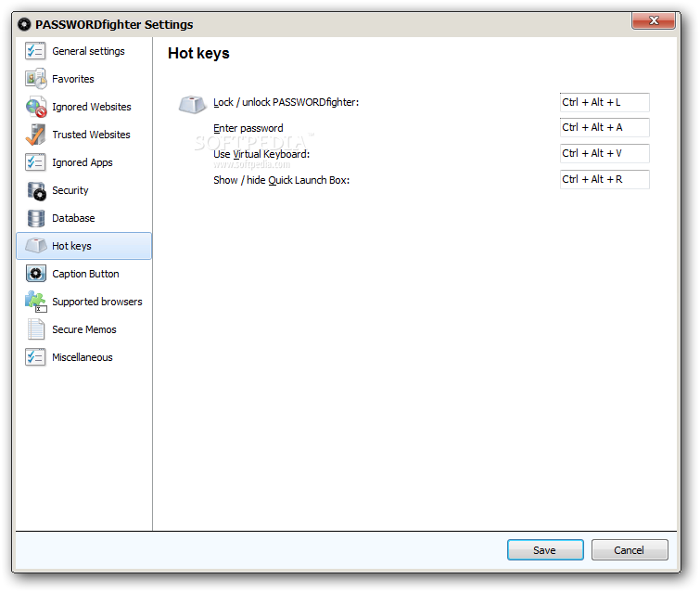Click the Ignored Apps checklist icon
The height and width of the screenshot is (592, 700).
click(35, 162)
